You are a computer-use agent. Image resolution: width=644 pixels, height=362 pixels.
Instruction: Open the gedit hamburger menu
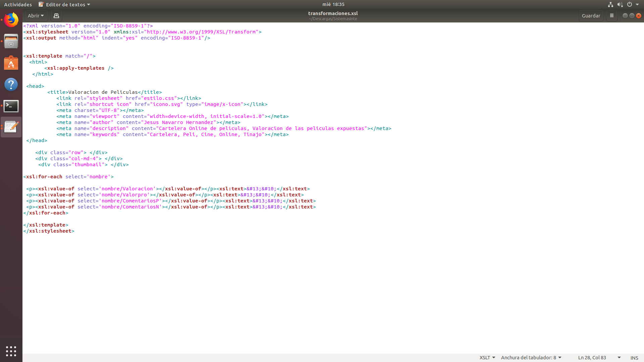[612, 16]
